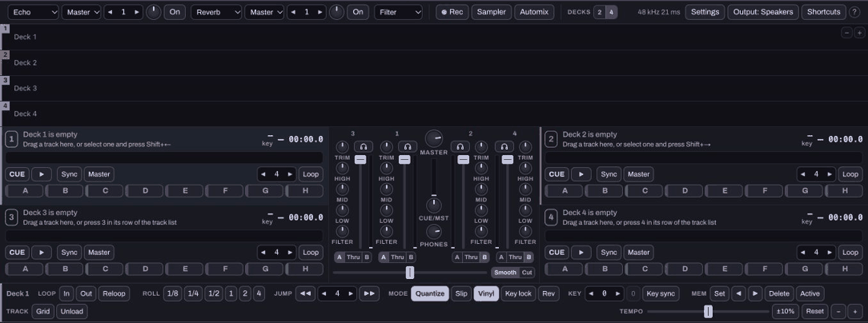Screen dimensions: 868x323
Task: Nudge tempo up with plus button
Action: point(854,311)
